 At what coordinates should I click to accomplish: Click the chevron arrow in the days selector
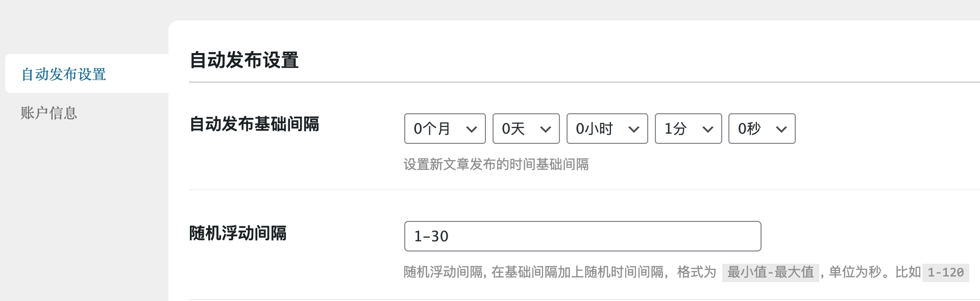pyautogui.click(x=546, y=130)
